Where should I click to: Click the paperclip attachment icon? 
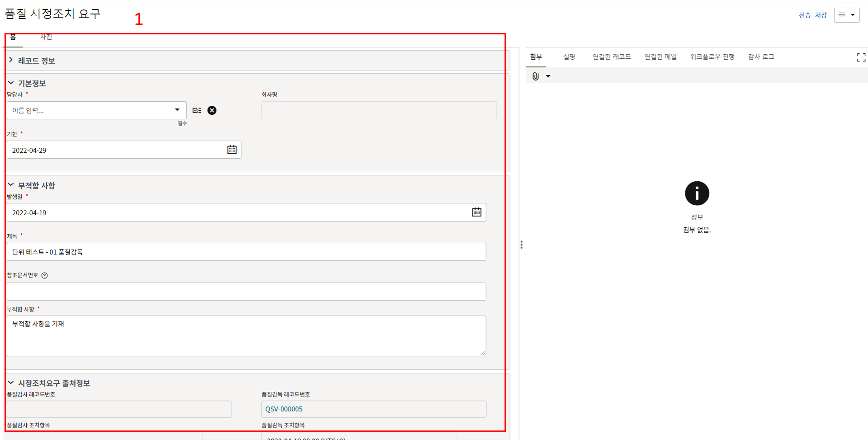[536, 76]
